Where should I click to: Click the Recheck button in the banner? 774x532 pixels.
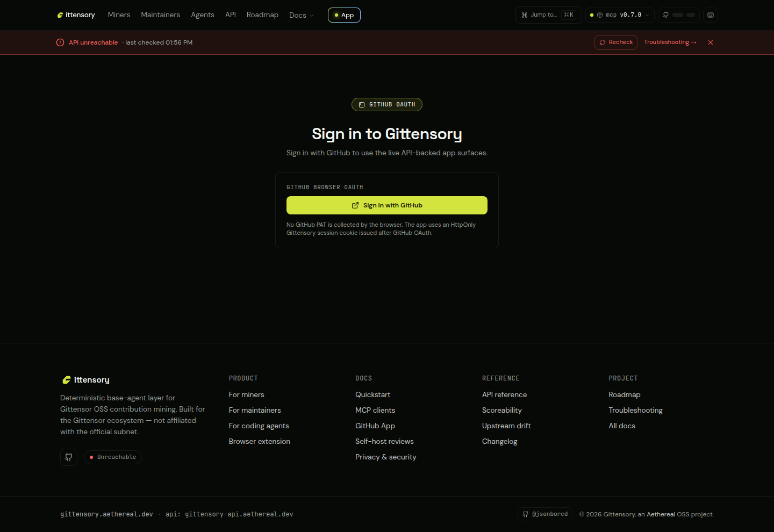[x=616, y=42]
